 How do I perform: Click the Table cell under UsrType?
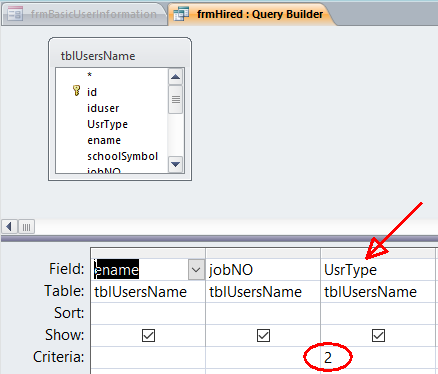pyautogui.click(x=378, y=292)
